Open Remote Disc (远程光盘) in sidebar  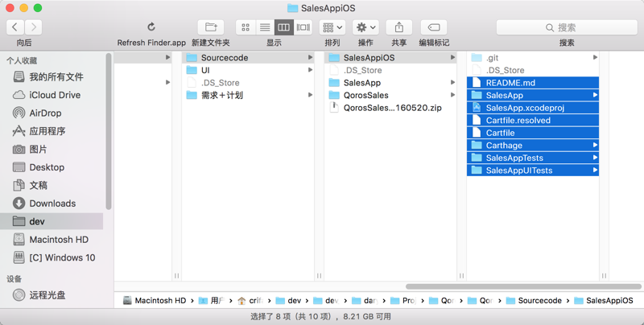tap(52, 294)
